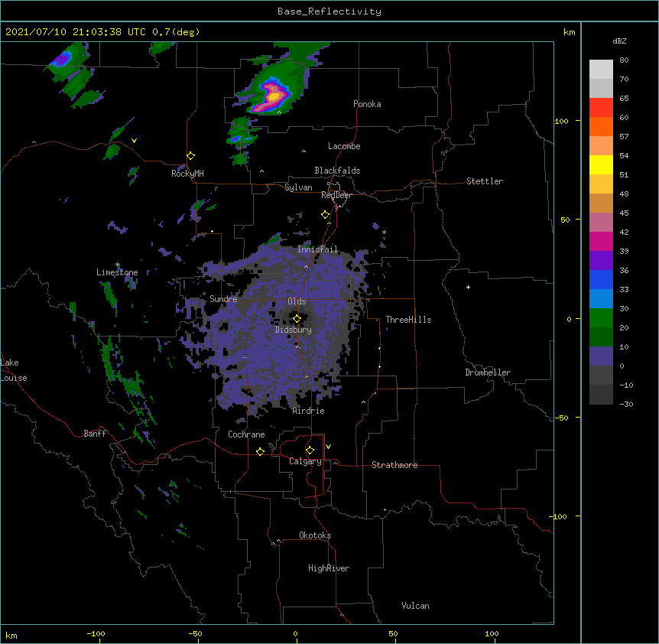
Task: Click the Innisfail label
Action: coord(317,249)
